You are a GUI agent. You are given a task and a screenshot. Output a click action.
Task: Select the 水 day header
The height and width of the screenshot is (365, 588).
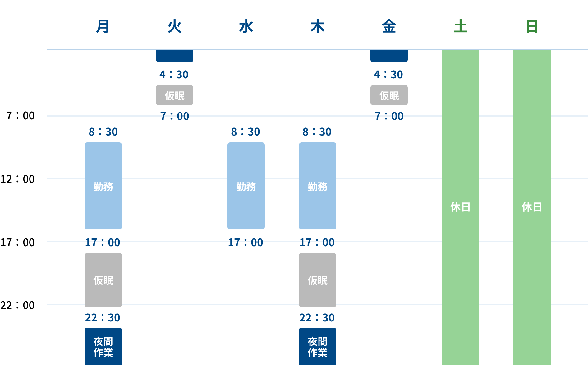246,26
